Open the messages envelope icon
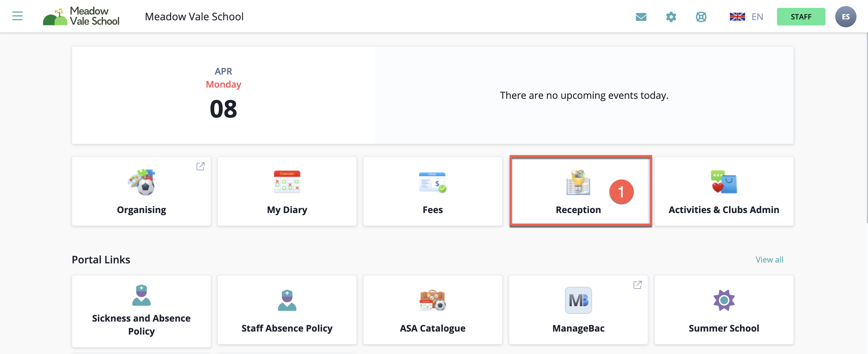 tap(641, 16)
